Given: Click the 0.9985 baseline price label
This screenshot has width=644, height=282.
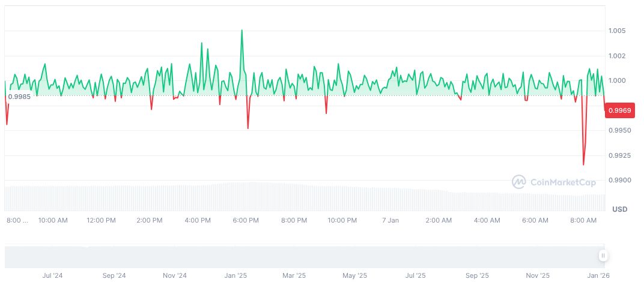Looking at the screenshot, I should click(19, 97).
